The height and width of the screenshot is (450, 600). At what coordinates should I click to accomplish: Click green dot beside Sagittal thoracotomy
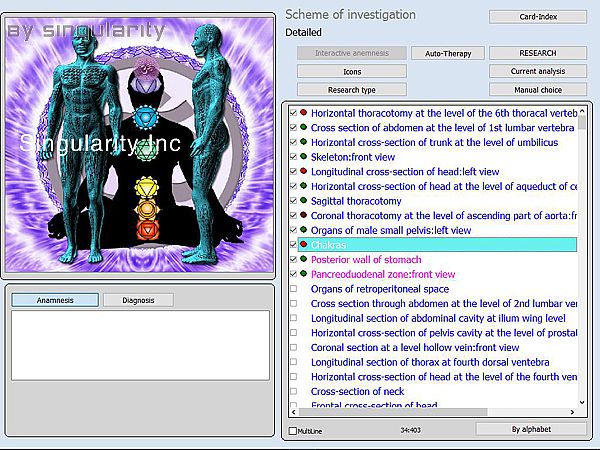pyautogui.click(x=304, y=201)
